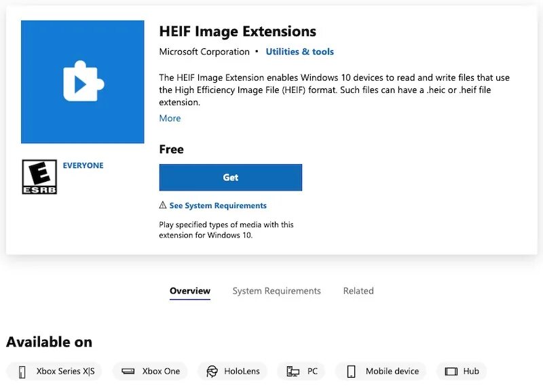The image size is (543, 392).
Task: Click the Xbox One availability label
Action: [x=161, y=371]
